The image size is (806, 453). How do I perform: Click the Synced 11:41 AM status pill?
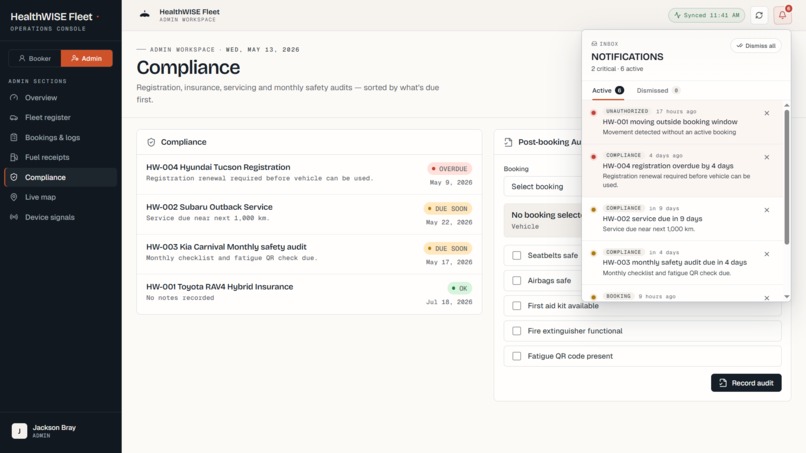point(707,15)
